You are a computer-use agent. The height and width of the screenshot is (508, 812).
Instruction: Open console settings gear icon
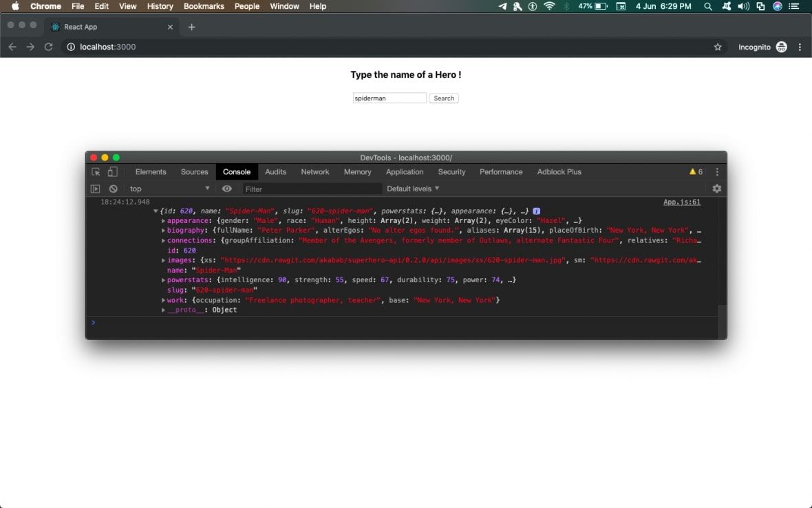pyautogui.click(x=717, y=189)
